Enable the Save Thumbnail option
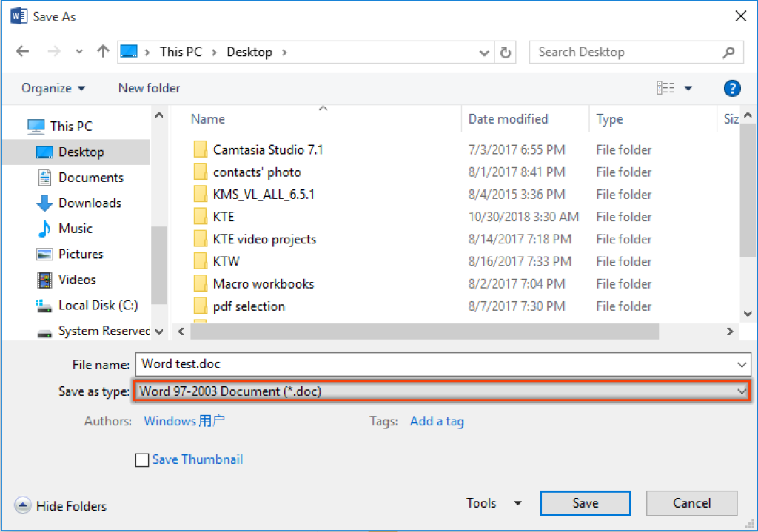Viewport: 758px width, 532px height. point(142,459)
